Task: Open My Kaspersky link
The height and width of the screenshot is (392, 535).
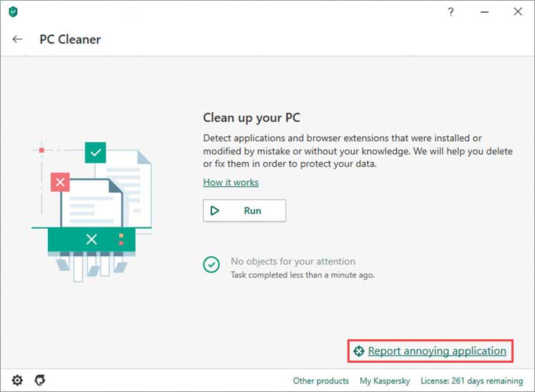Action: 385,381
